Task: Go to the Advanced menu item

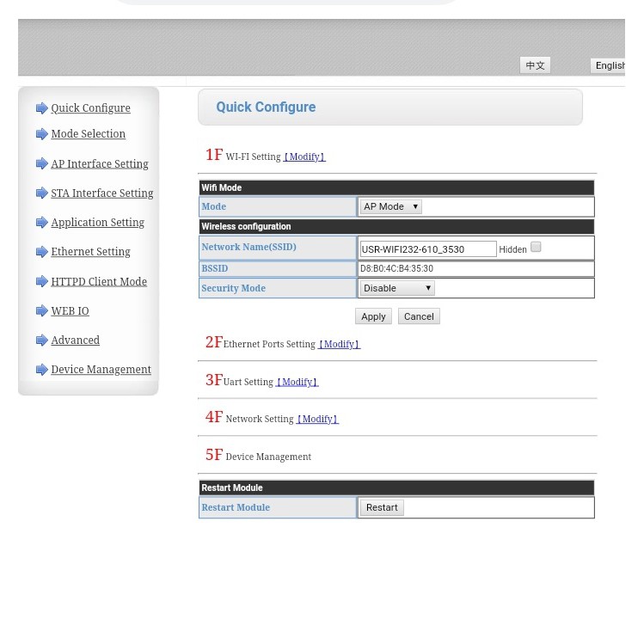Action: (x=75, y=340)
